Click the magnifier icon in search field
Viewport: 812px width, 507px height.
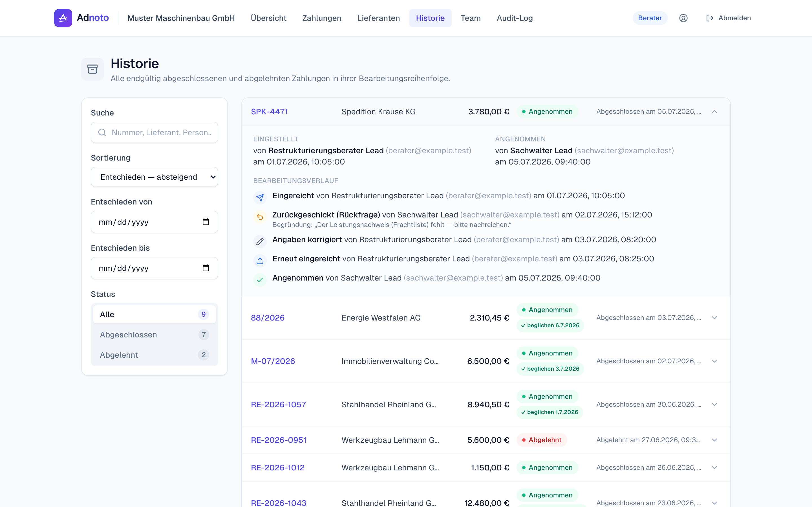coord(102,132)
